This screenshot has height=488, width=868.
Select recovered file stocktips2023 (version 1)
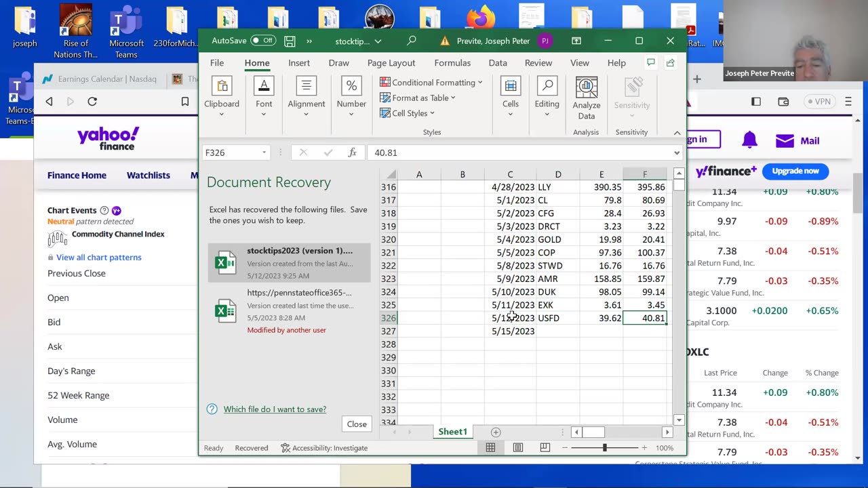[290, 263]
